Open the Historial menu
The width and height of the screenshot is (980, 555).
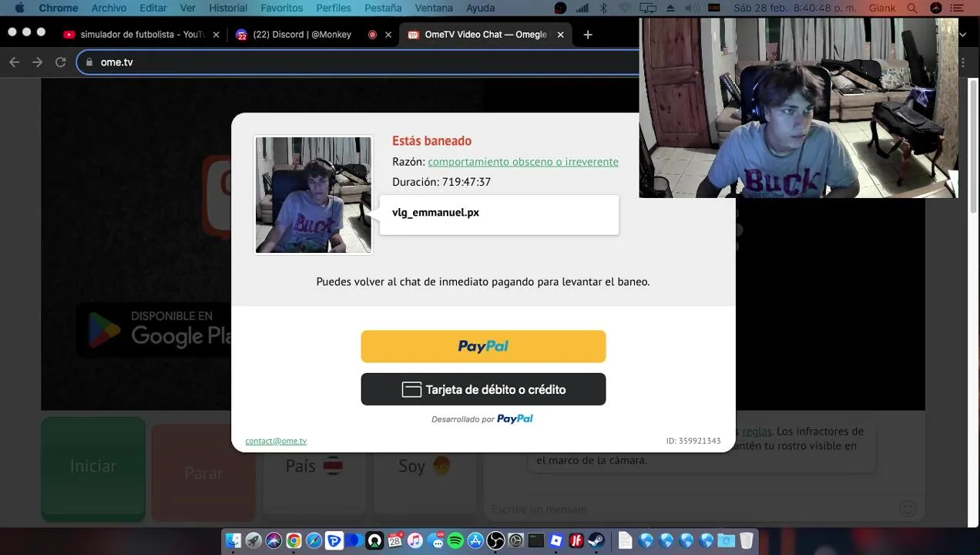pos(228,8)
